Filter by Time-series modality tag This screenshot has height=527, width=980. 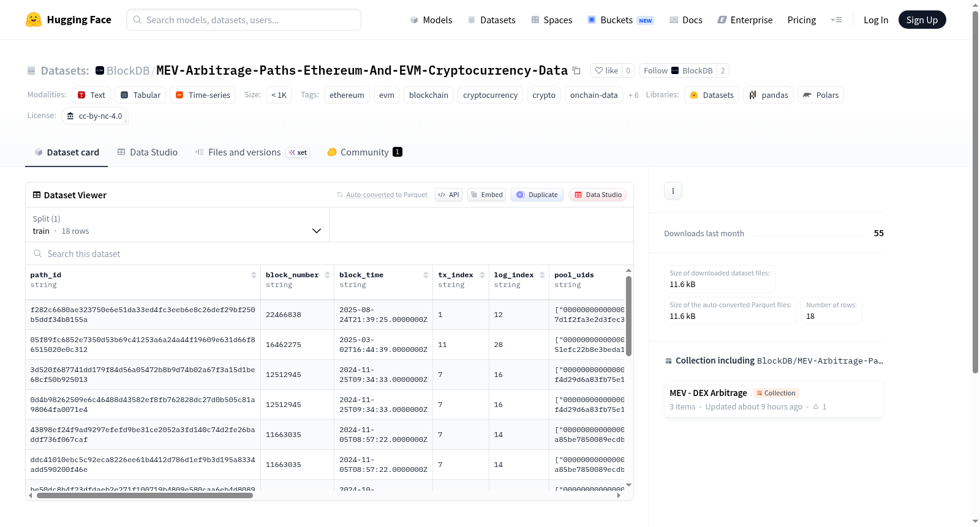click(203, 95)
